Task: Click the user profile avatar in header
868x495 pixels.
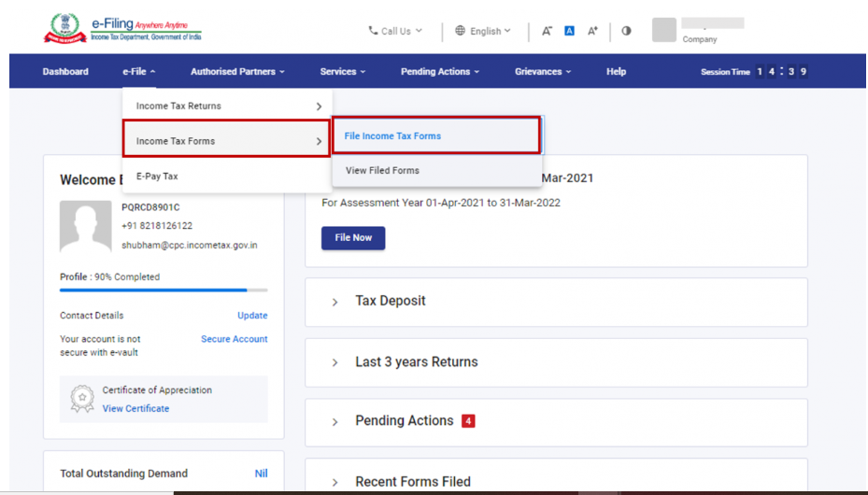Action: click(663, 30)
